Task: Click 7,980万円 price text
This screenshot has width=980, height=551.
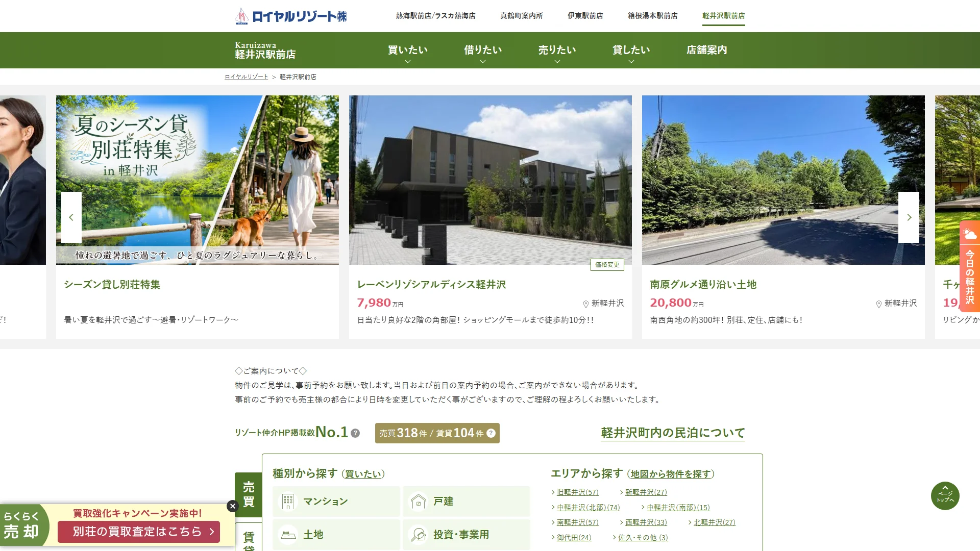Action: [380, 303]
